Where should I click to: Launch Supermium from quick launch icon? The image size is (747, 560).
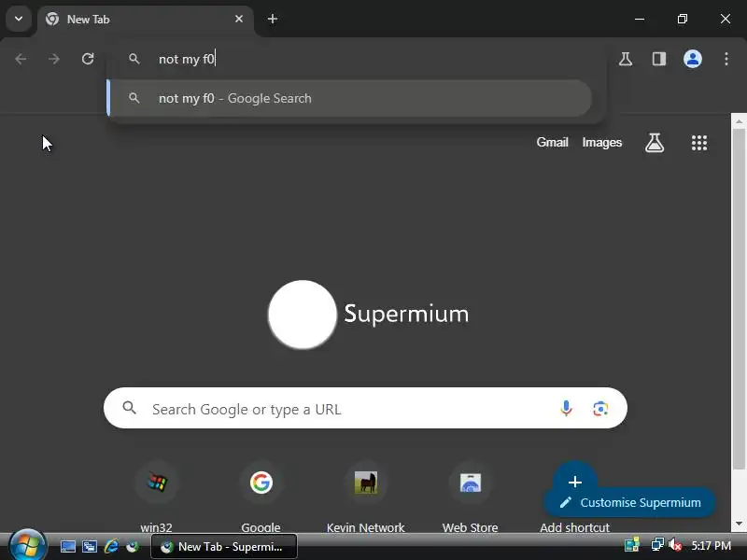[x=133, y=546]
